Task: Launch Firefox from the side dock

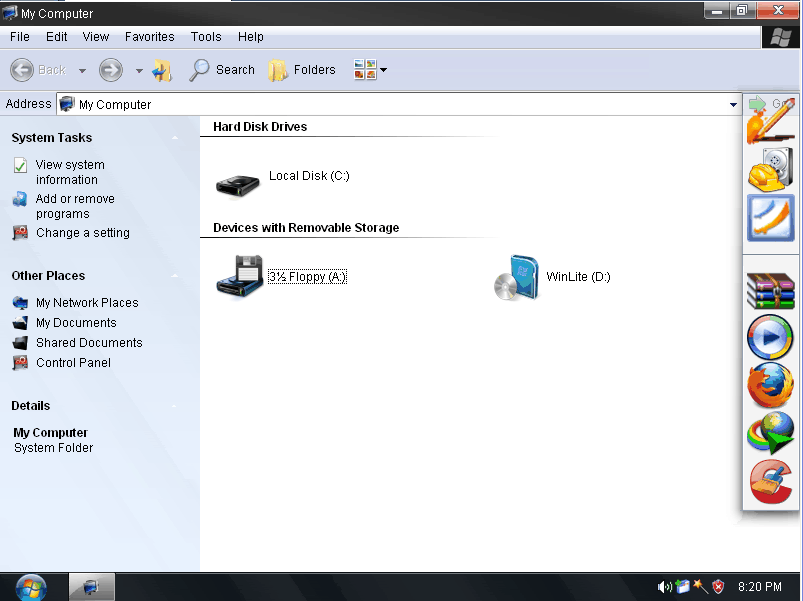Action: (x=770, y=385)
